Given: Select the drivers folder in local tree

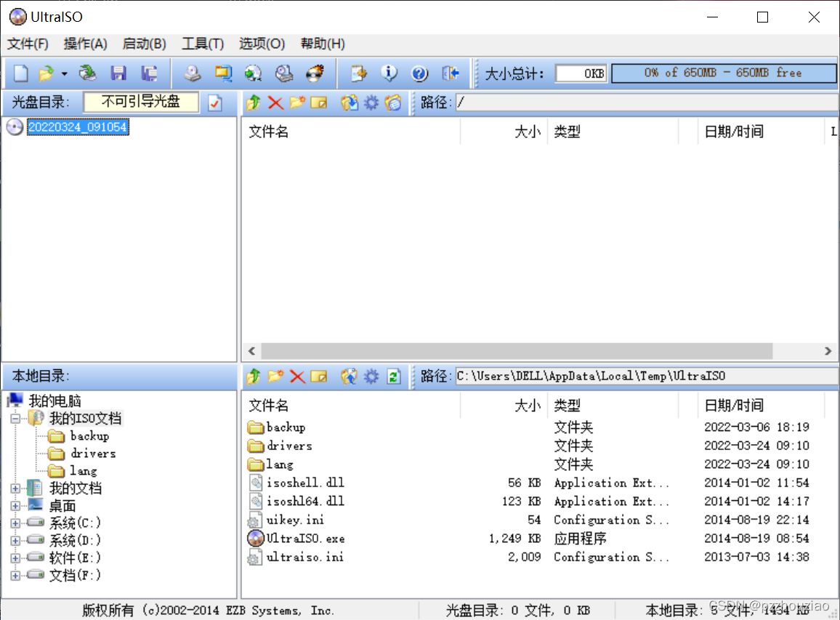Looking at the screenshot, I should point(93,454).
